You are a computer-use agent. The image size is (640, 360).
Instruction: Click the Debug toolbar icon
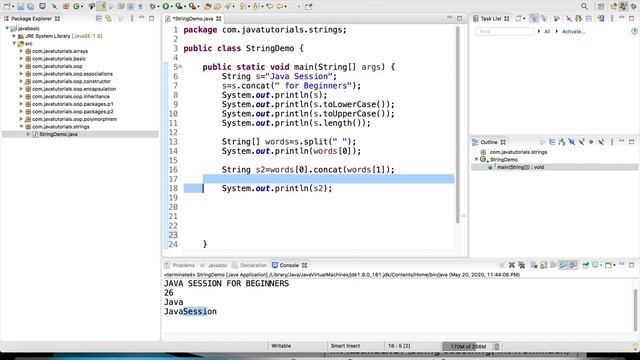152,6
